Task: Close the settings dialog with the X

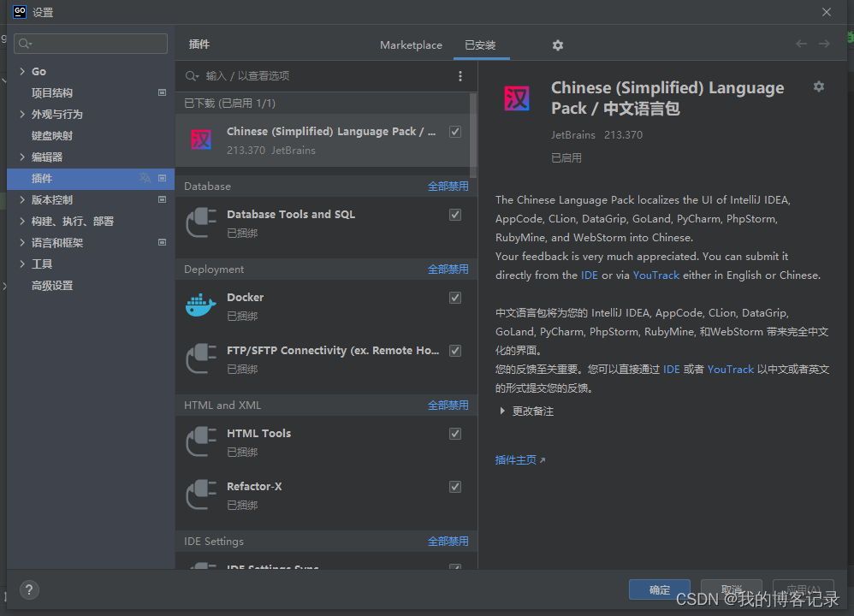Action: [x=827, y=12]
